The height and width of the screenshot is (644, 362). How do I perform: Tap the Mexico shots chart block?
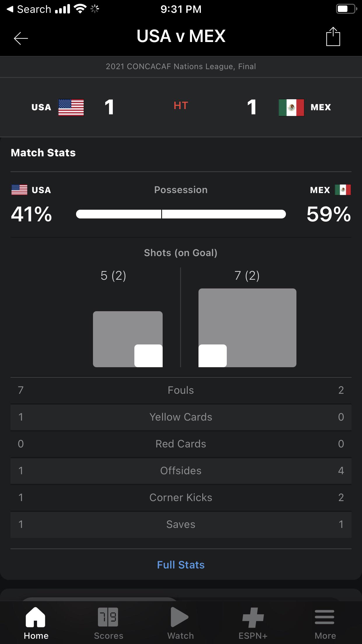247,328
